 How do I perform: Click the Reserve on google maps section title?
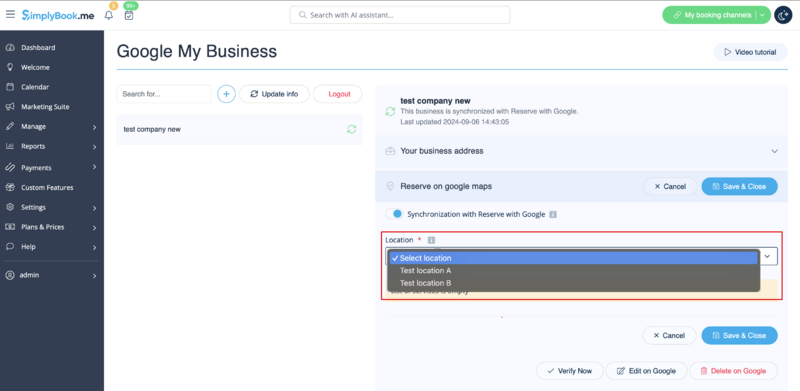click(x=446, y=186)
